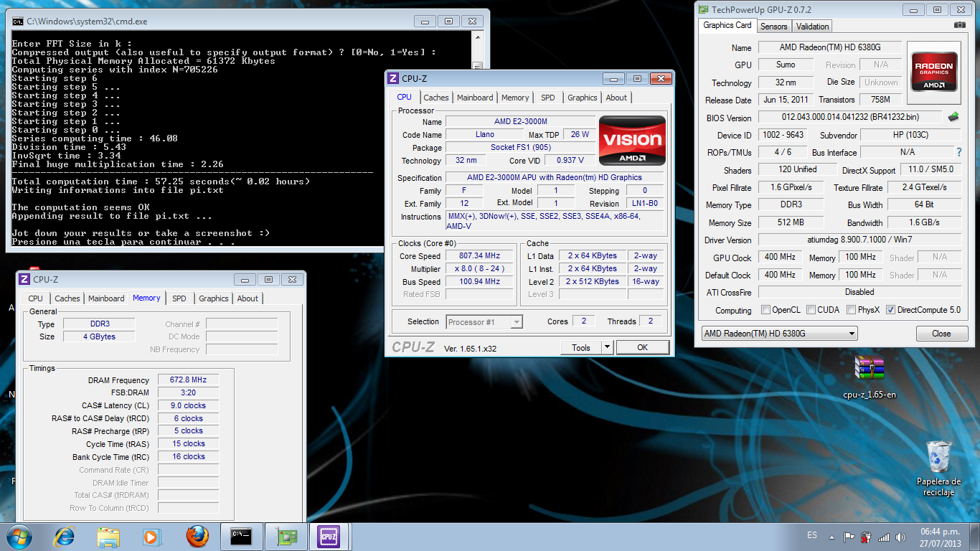Click the Memory Size 512 MB field
This screenshot has height=551, width=980.
[790, 222]
